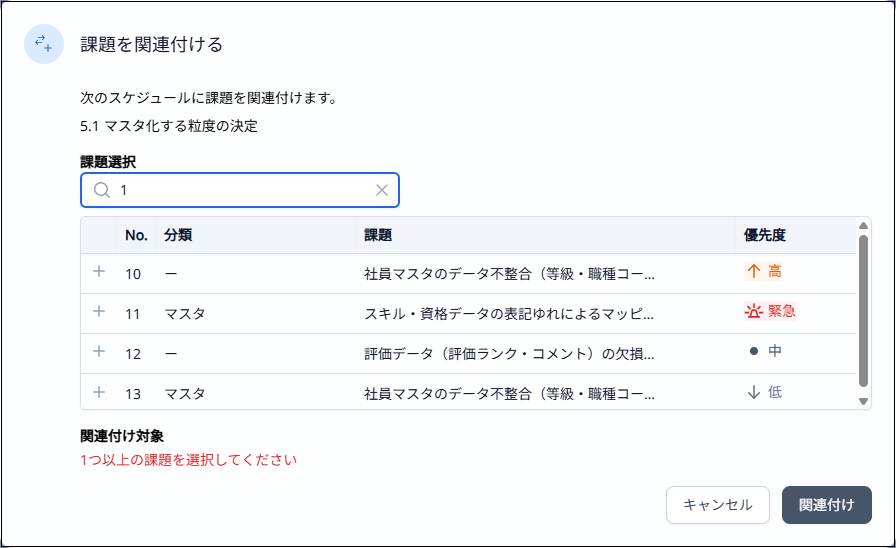
Task: Click the 課題 column header
Action: [x=378, y=236]
